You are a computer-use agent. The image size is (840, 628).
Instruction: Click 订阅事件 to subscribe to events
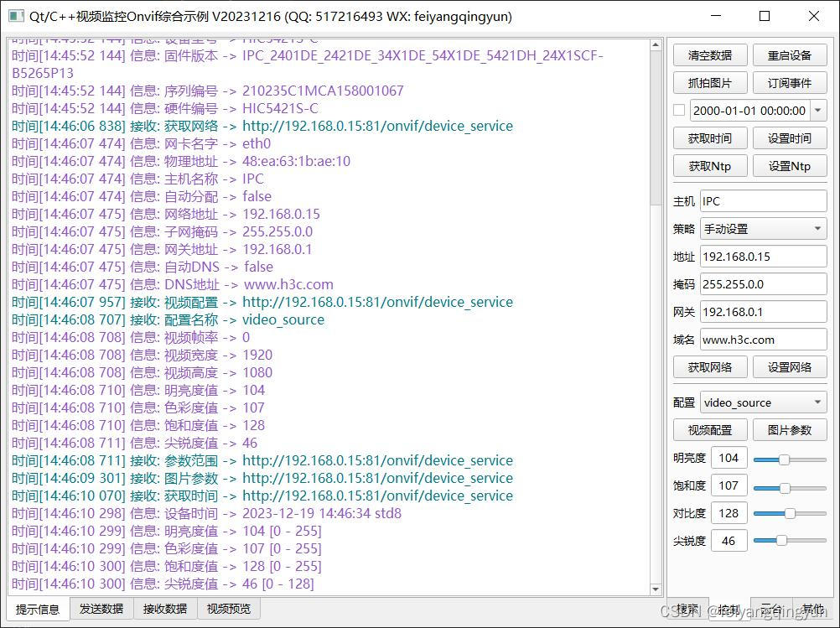pos(790,82)
